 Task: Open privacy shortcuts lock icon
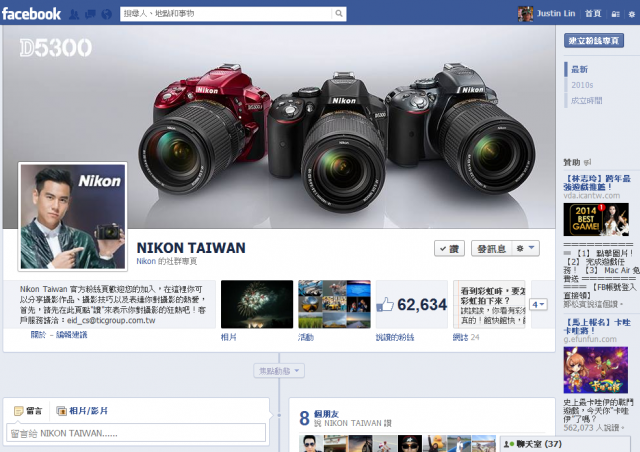tap(616, 14)
